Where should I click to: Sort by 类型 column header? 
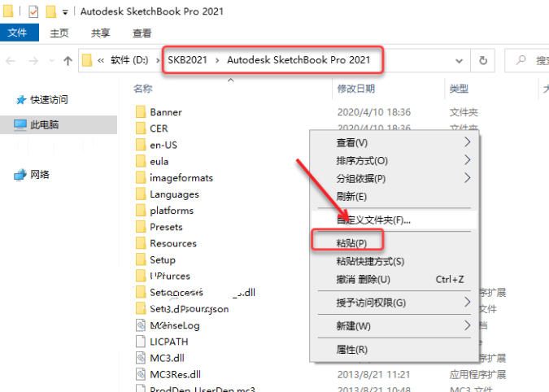[459, 89]
